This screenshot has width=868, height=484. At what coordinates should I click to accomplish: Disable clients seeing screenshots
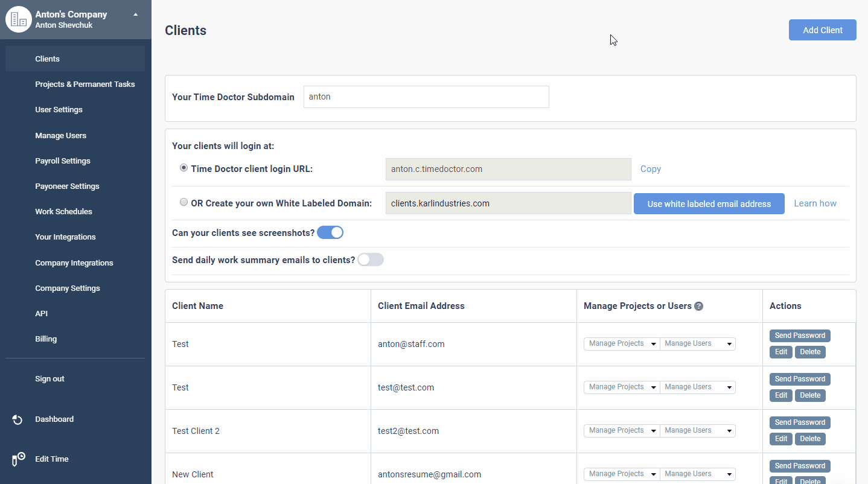pos(330,232)
